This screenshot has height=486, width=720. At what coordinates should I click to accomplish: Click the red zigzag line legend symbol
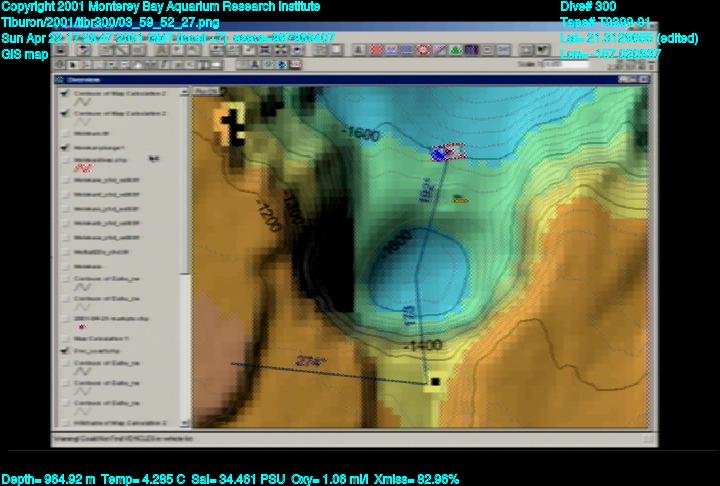(83, 169)
